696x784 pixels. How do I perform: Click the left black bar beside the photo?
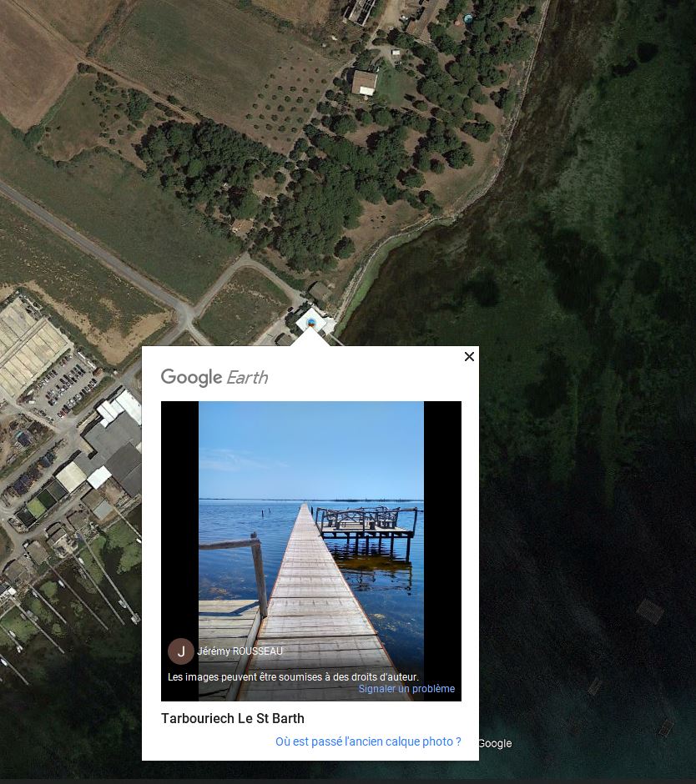179,550
